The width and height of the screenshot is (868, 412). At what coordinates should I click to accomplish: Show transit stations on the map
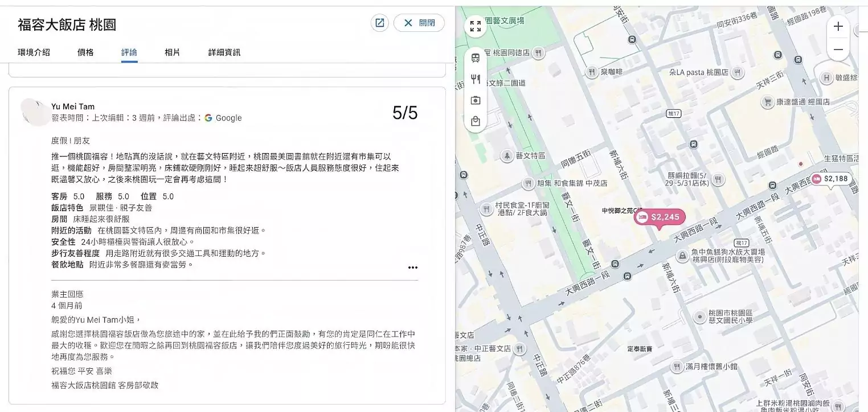[476, 57]
